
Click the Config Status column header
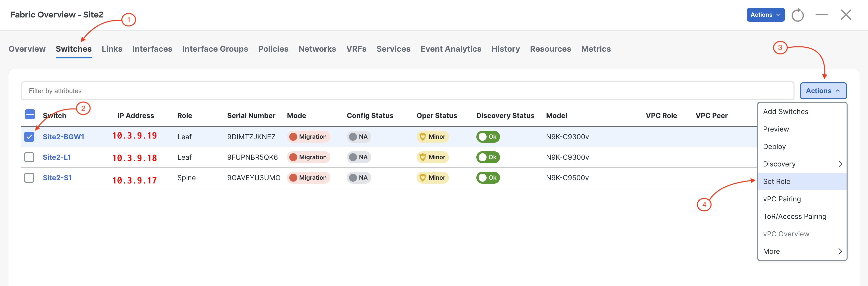[x=370, y=116]
